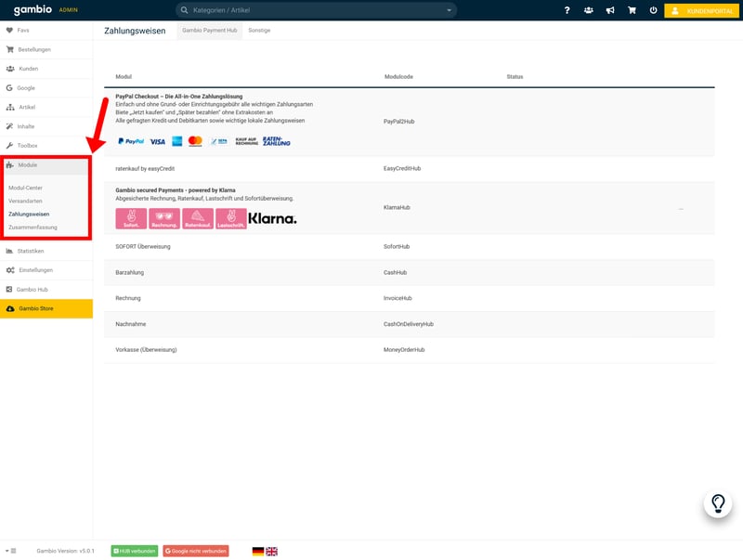
Task: Click the power logout icon
Action: (x=654, y=10)
